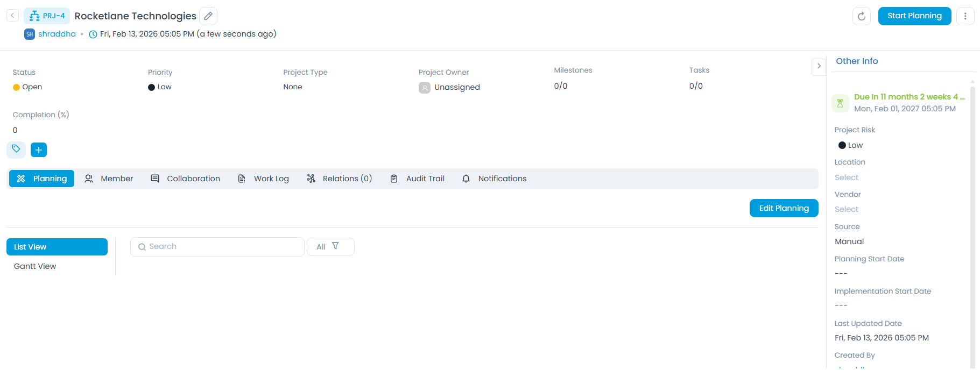Click the black Priority Low dot
This screenshot has height=384, width=980.
pyautogui.click(x=151, y=87)
